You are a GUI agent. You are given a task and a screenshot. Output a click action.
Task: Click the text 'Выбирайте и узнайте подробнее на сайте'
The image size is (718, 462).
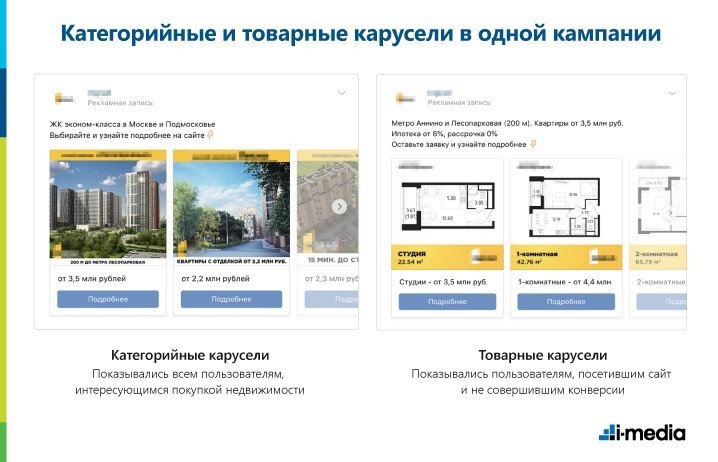[127, 136]
